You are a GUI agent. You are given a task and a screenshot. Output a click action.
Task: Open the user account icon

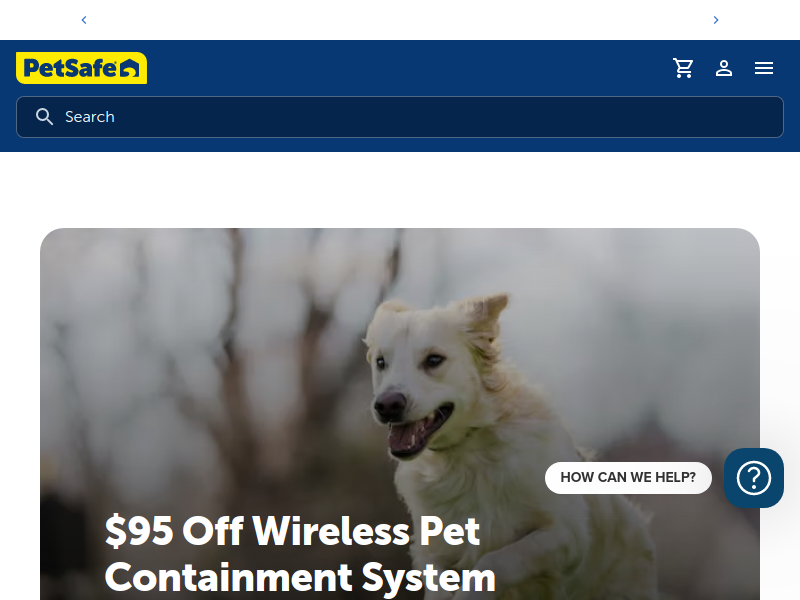tap(723, 68)
